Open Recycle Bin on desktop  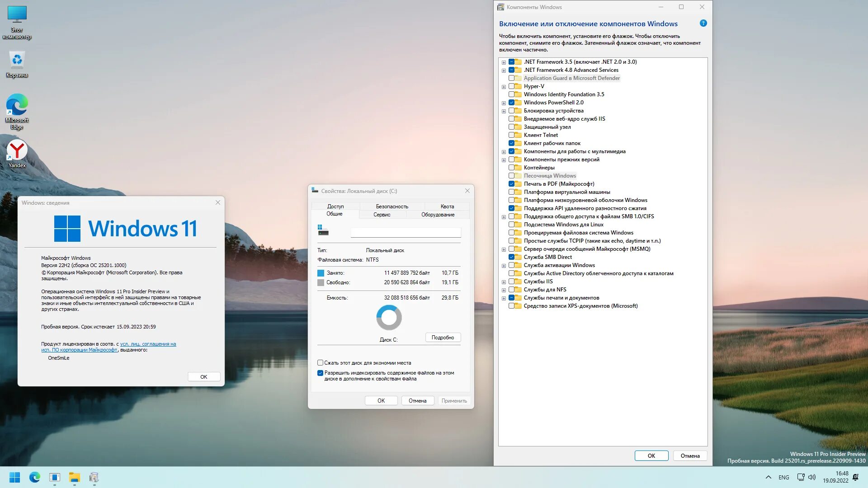click(x=16, y=64)
